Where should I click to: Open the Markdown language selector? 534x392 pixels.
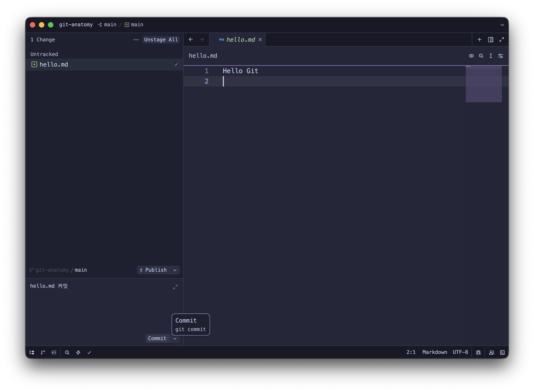(435, 352)
